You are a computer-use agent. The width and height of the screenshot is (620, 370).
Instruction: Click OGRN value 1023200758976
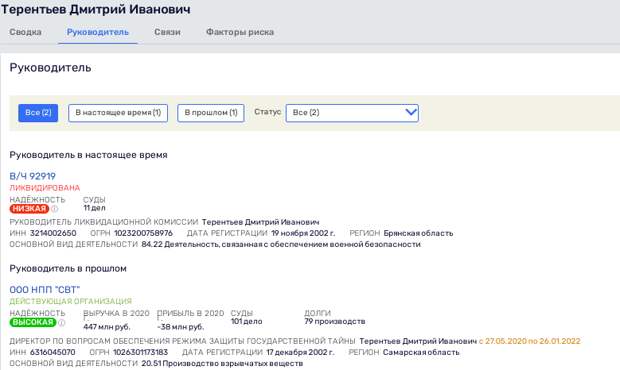pyautogui.click(x=143, y=233)
